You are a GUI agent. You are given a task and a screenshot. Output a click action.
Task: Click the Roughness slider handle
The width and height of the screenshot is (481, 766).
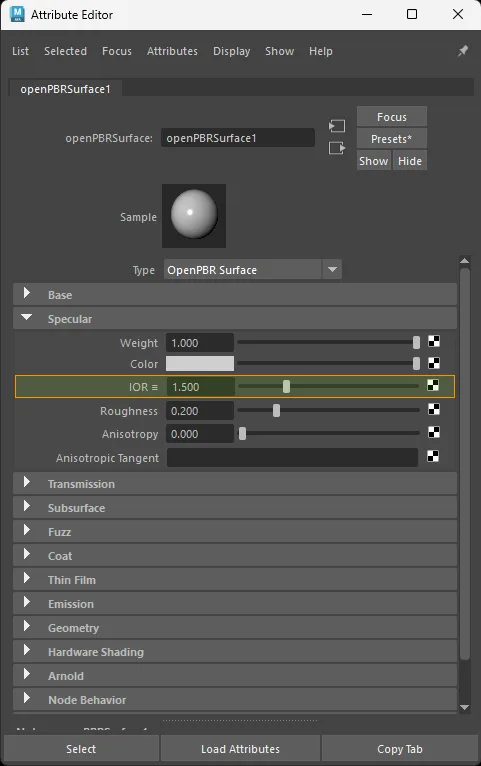(x=276, y=410)
